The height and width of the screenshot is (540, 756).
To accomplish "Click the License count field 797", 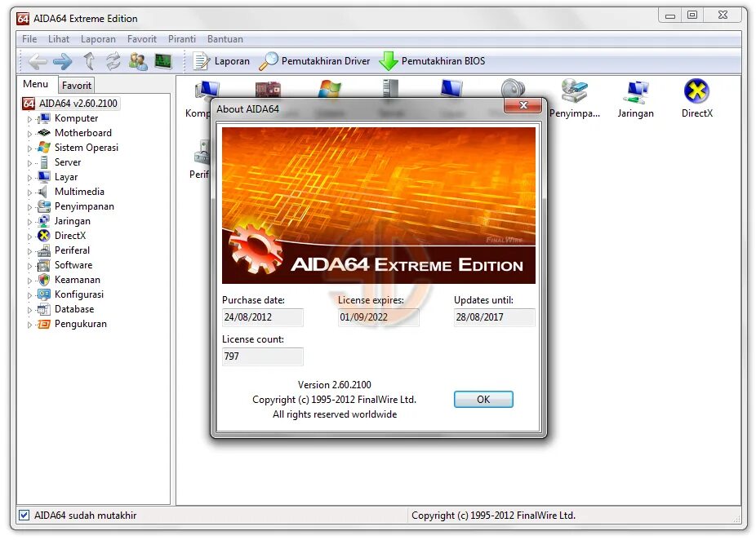I will point(263,356).
